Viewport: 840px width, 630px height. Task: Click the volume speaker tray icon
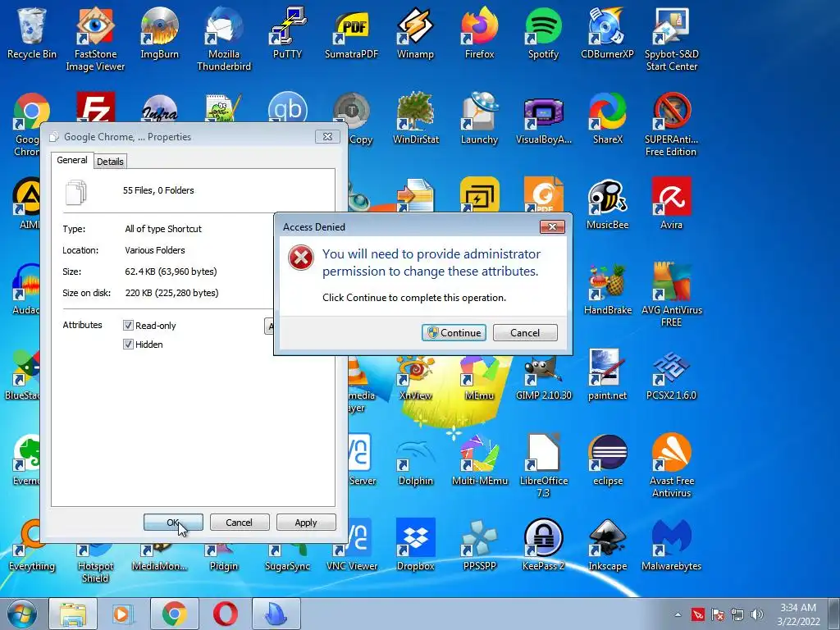[756, 614]
